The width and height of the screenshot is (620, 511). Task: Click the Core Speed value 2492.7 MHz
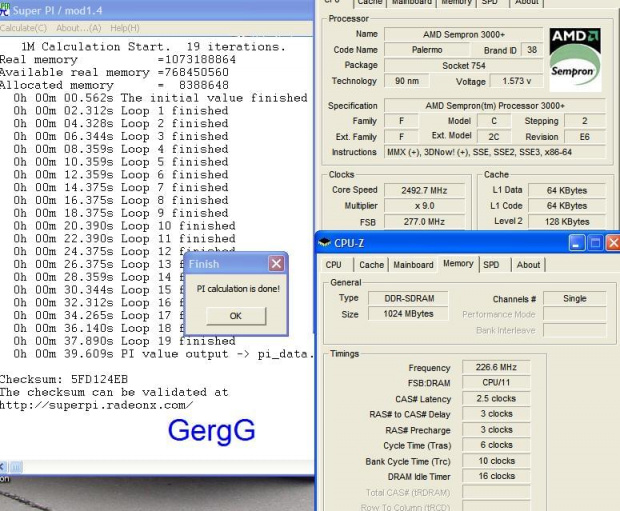[x=424, y=191]
